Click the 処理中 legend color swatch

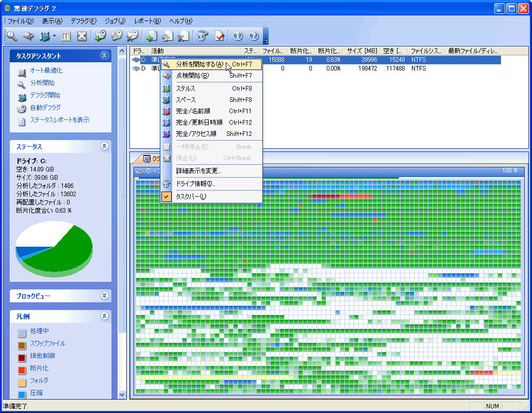(22, 333)
